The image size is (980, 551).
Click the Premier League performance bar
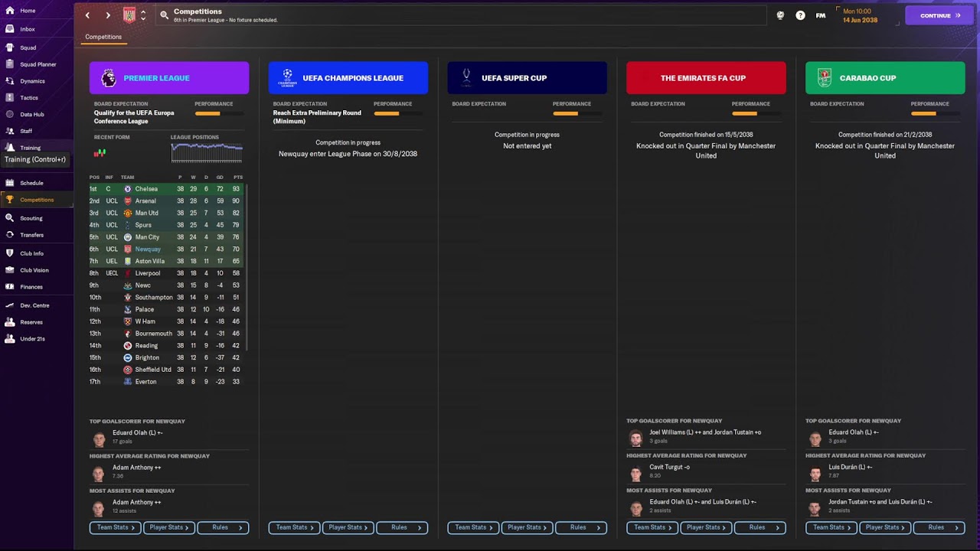coord(218,114)
